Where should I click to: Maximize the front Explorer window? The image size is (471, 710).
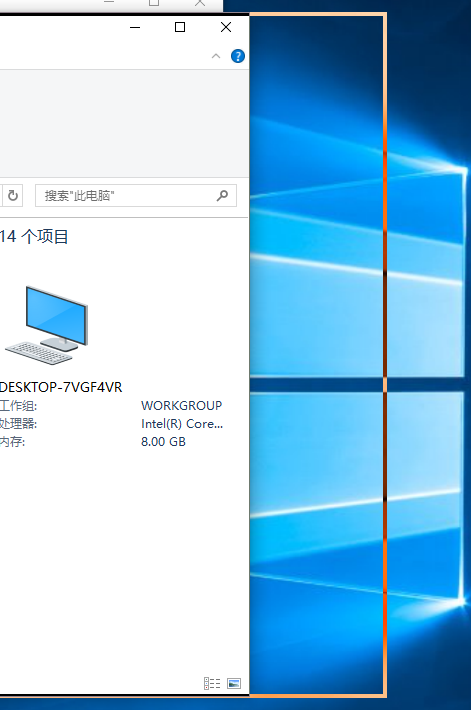pos(180,27)
